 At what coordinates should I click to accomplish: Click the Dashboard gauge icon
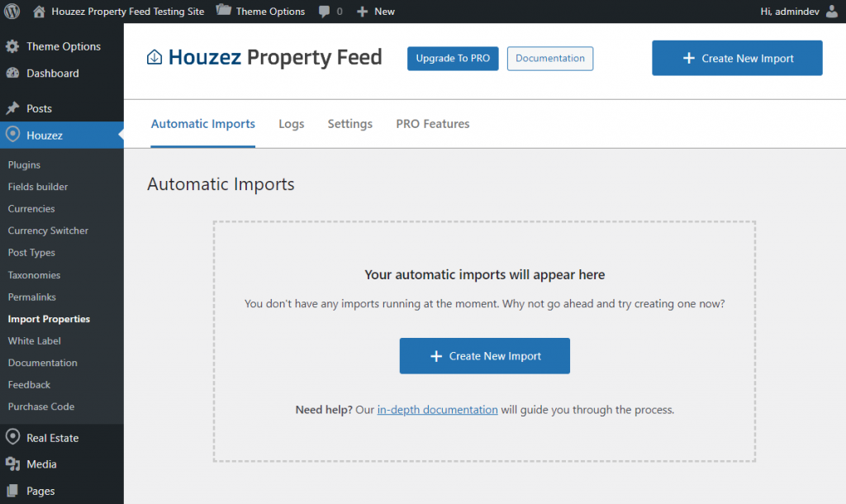pos(12,73)
